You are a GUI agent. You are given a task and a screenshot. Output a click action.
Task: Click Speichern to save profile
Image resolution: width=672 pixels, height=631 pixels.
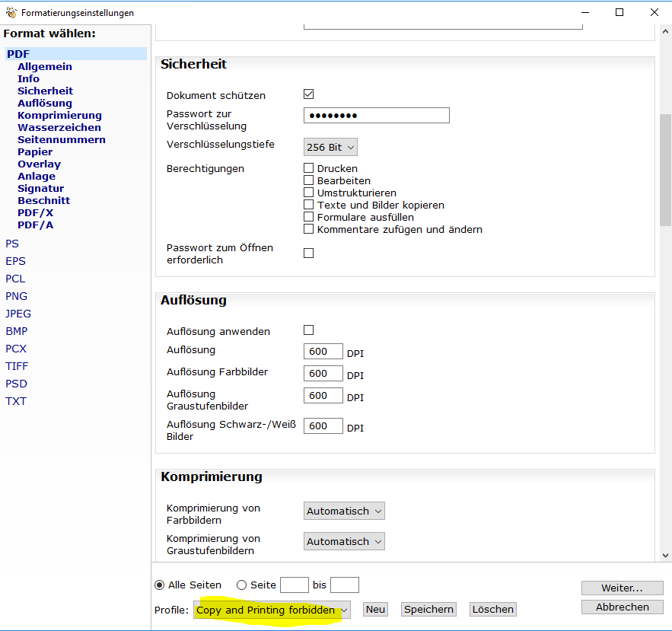[429, 609]
